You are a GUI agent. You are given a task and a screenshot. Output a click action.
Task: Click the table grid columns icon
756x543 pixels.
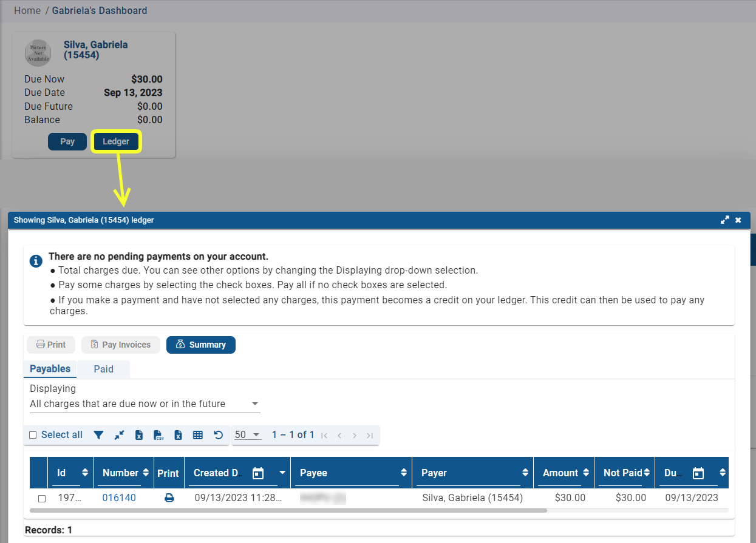[197, 435]
